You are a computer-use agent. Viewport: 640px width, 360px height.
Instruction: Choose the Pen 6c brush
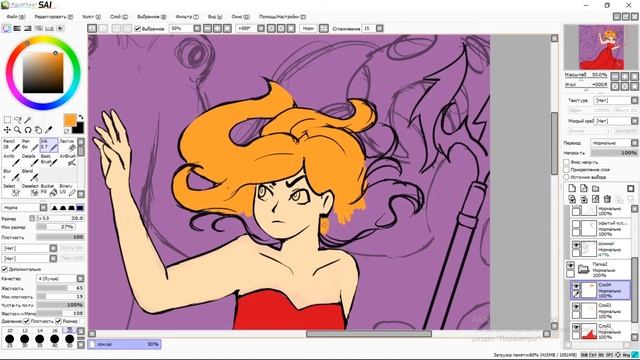(30, 145)
